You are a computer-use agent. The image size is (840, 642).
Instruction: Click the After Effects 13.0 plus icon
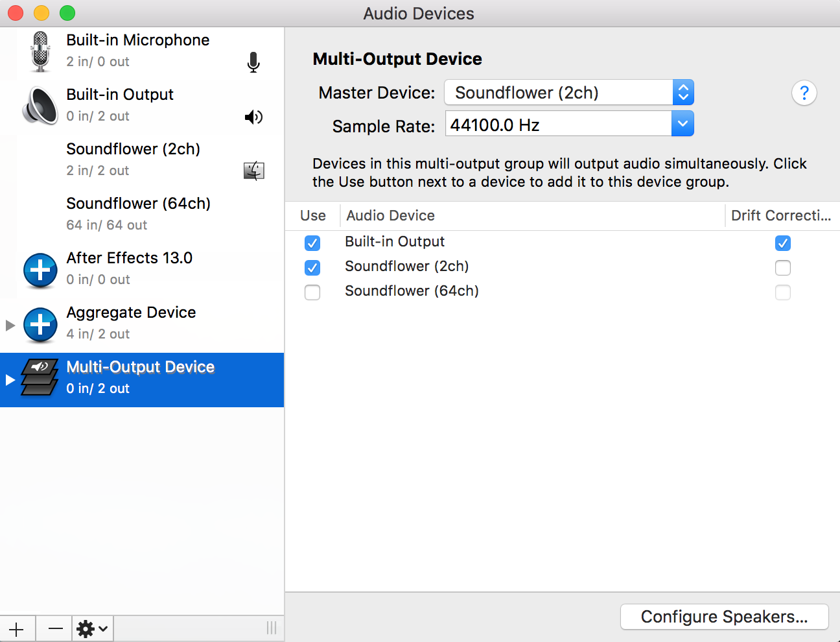pyautogui.click(x=40, y=270)
